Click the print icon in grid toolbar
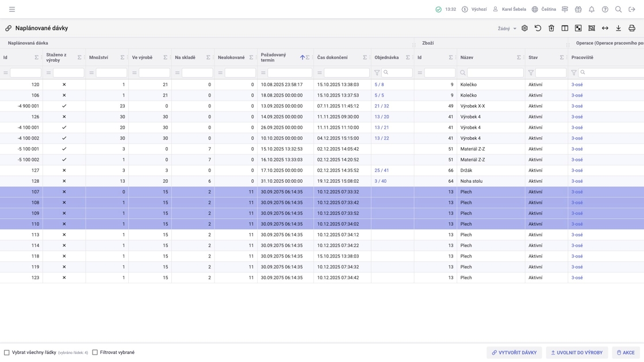This screenshot has width=644, height=362. click(x=631, y=28)
